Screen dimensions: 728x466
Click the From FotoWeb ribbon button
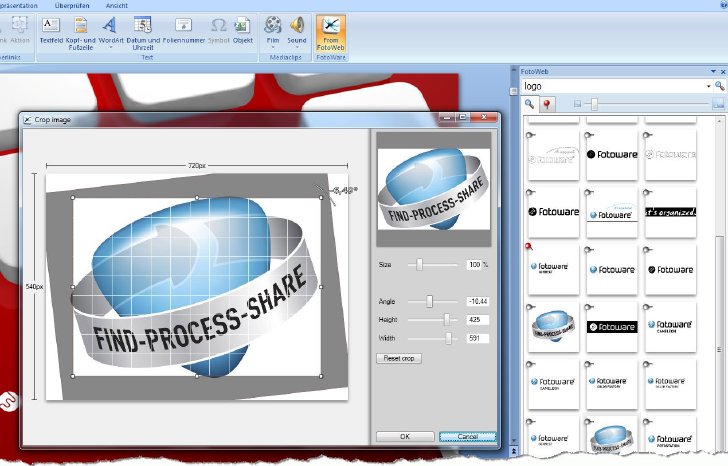click(x=331, y=33)
